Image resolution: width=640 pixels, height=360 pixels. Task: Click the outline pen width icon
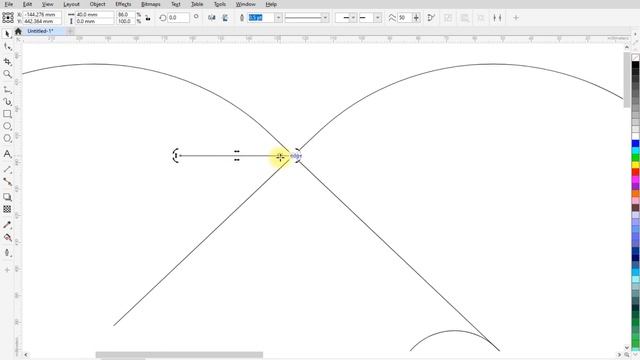[x=242, y=18]
